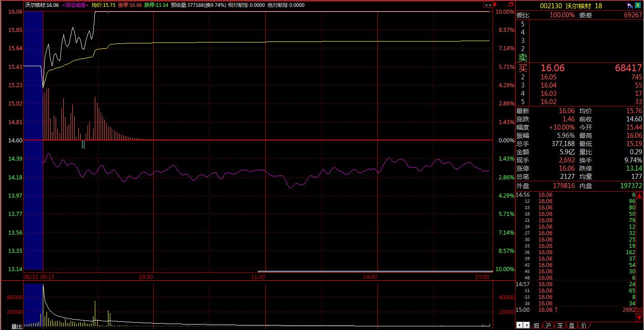Click stock code 002130 in quote header
The height and width of the screenshot is (330, 644).
(551, 5)
